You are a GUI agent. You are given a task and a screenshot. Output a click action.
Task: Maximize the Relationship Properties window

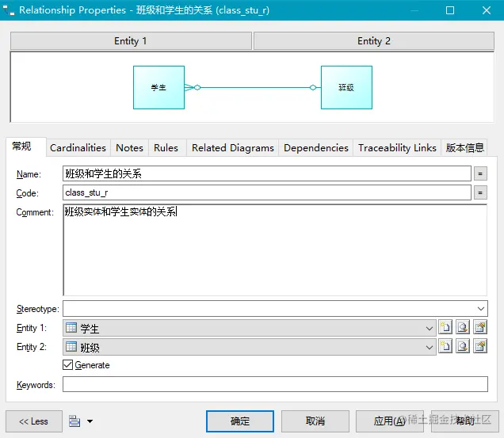point(450,10)
